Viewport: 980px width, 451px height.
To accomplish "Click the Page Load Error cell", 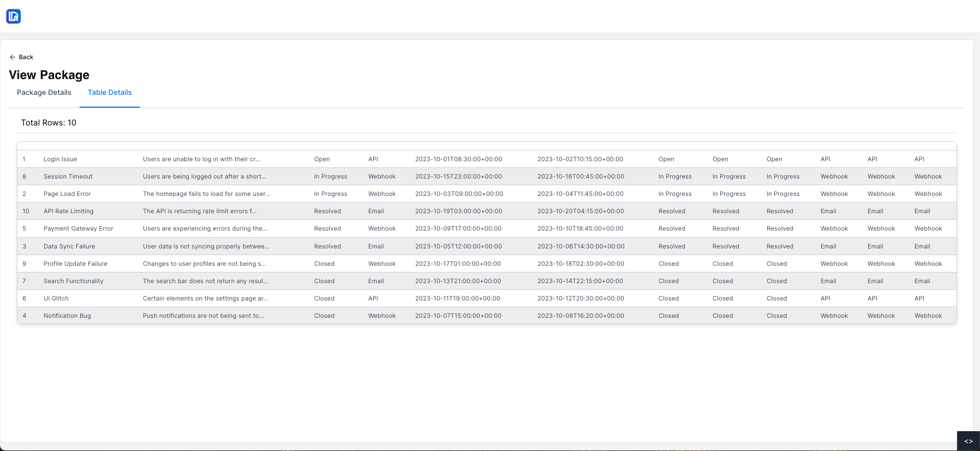I will point(67,194).
